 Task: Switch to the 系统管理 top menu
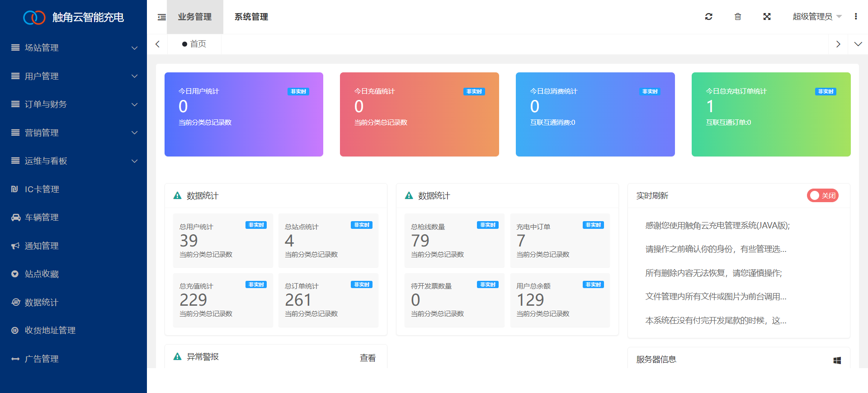(x=251, y=17)
